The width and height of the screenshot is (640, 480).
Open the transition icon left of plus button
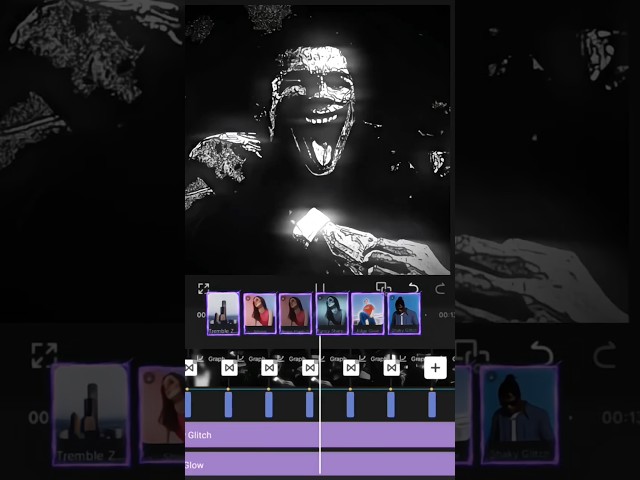point(392,368)
